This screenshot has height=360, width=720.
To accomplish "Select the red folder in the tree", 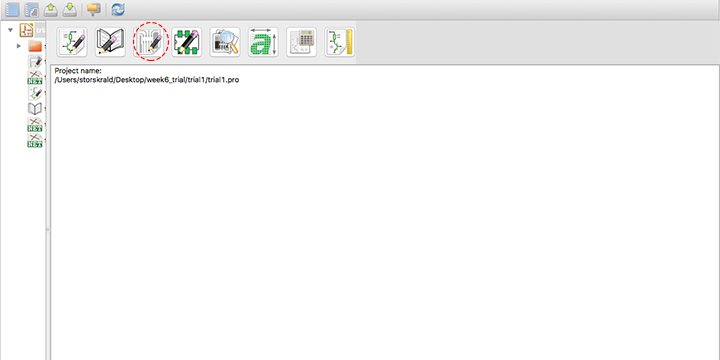I will (x=35, y=46).
